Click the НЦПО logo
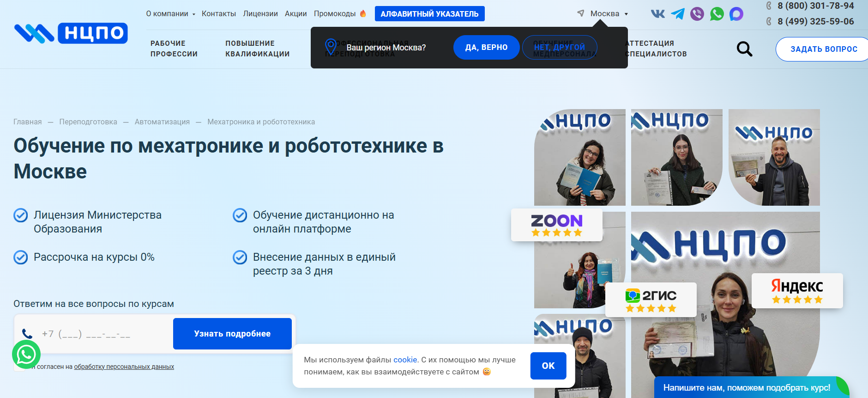The image size is (868, 398). coord(71,33)
